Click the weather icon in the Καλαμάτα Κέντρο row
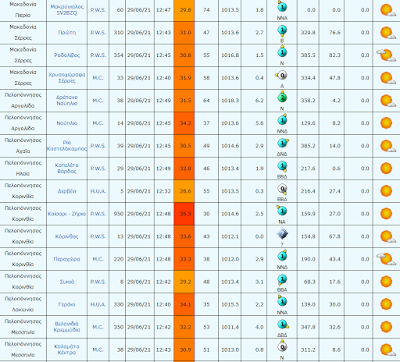400x362 pixels. [388, 350]
